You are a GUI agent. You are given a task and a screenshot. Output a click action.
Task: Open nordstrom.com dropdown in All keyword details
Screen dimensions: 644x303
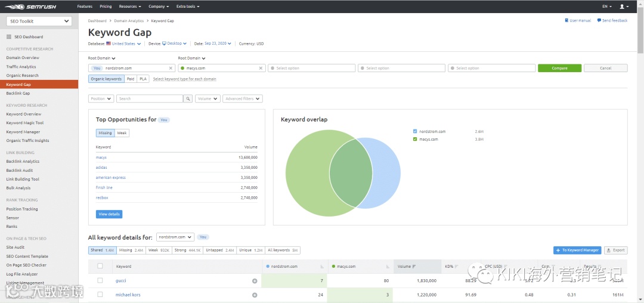pyautogui.click(x=175, y=237)
